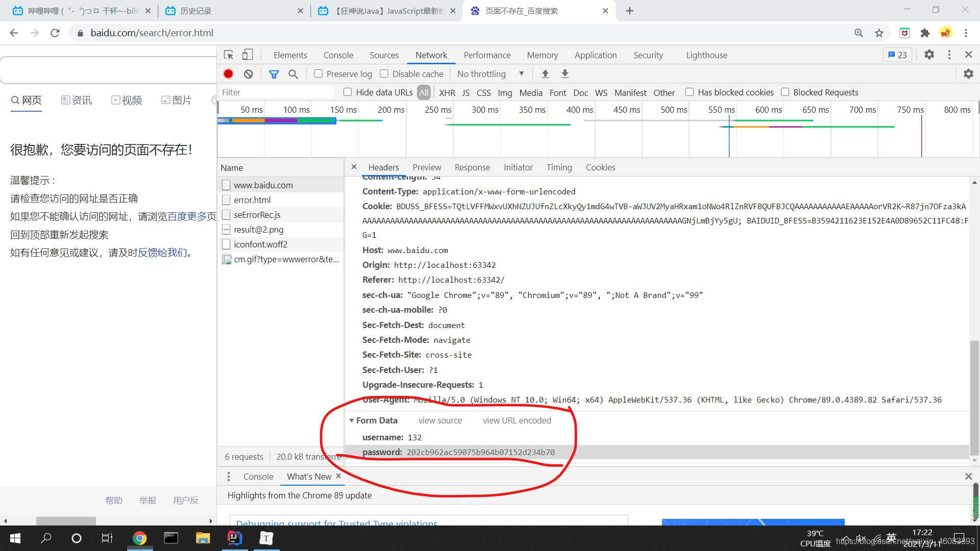This screenshot has height=551, width=980.
Task: Click the Console tab in DevTools
Action: [x=337, y=55]
